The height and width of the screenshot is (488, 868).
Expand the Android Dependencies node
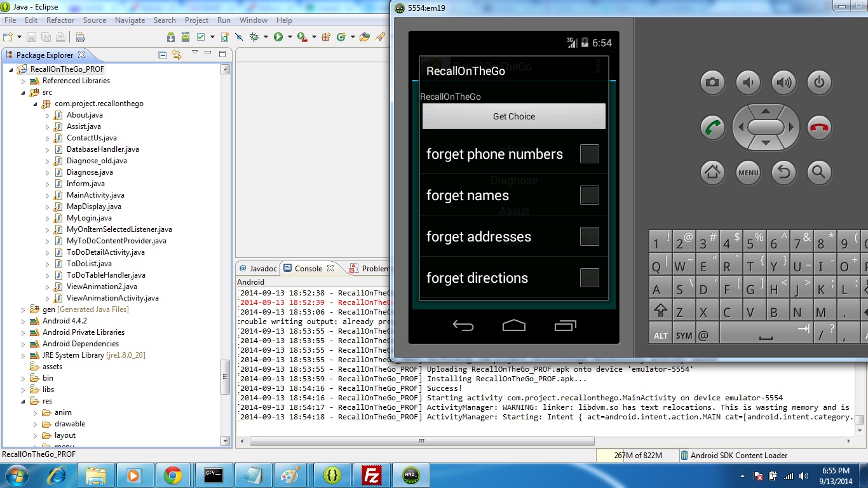[24, 344]
